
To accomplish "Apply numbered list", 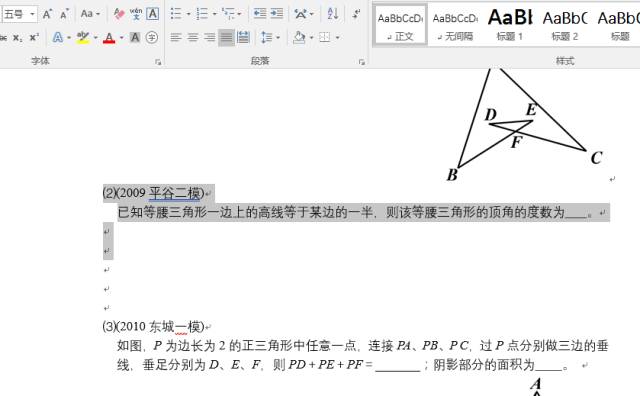I will coord(202,14).
